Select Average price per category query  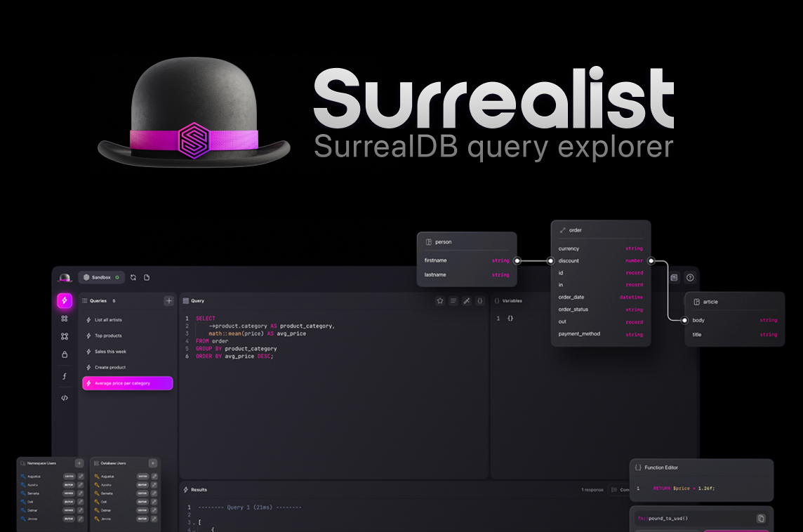coord(128,383)
